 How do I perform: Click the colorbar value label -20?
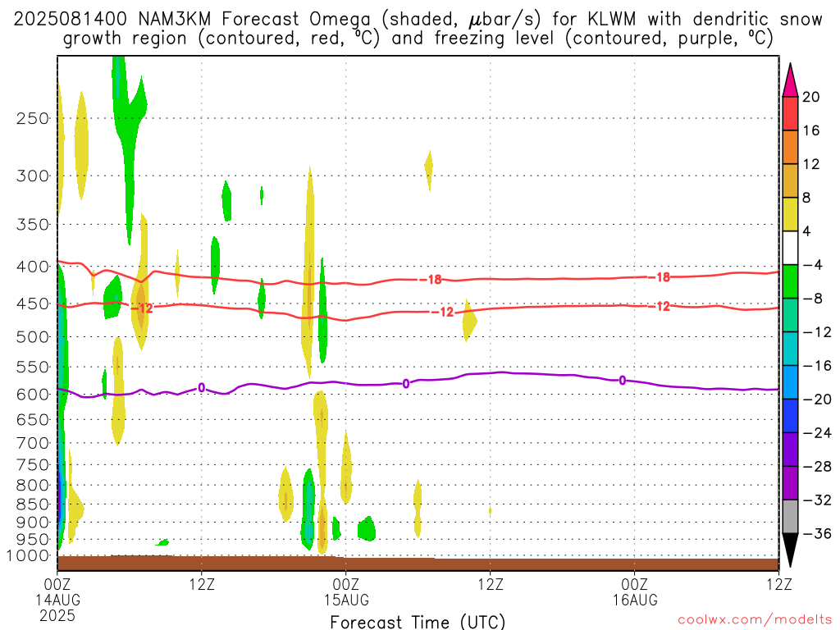pos(817,399)
